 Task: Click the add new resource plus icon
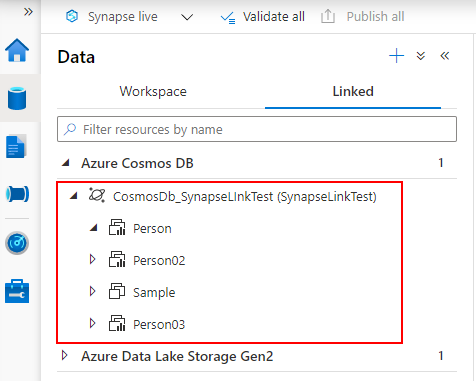point(397,56)
